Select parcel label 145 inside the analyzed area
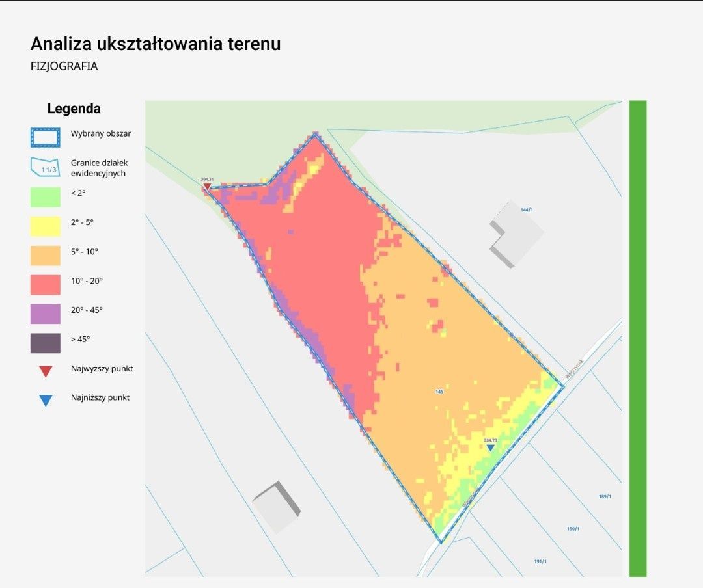Viewport: 703px width, 588px height. click(439, 391)
